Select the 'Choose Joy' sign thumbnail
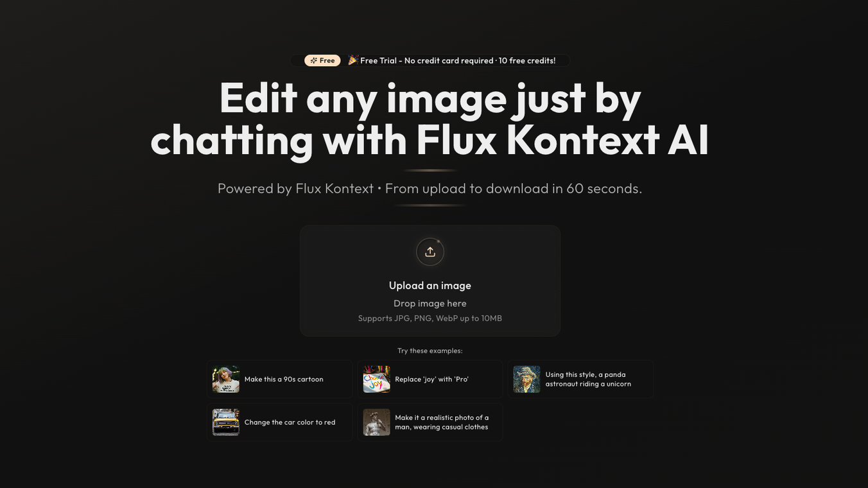This screenshot has width=868, height=488. 377,379
